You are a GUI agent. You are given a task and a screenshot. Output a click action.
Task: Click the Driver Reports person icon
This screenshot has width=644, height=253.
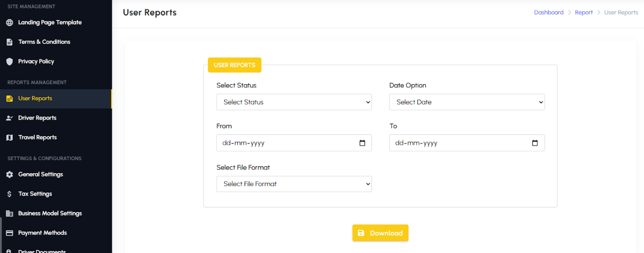coord(9,118)
